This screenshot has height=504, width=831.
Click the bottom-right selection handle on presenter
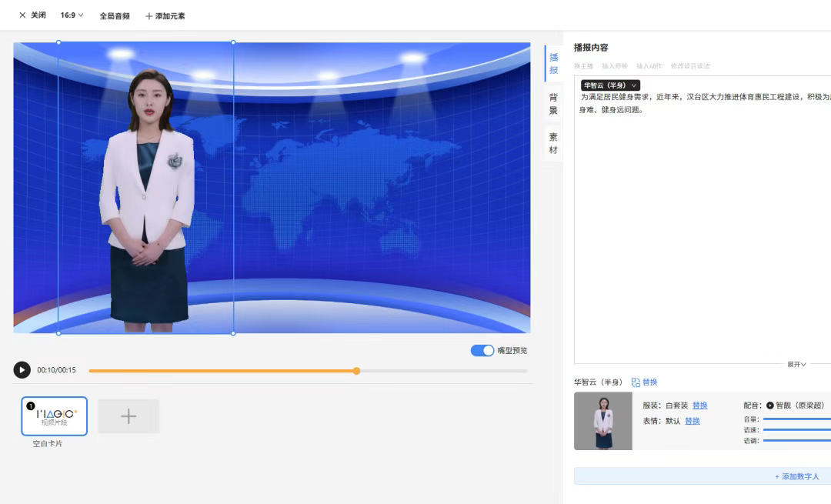coord(233,333)
